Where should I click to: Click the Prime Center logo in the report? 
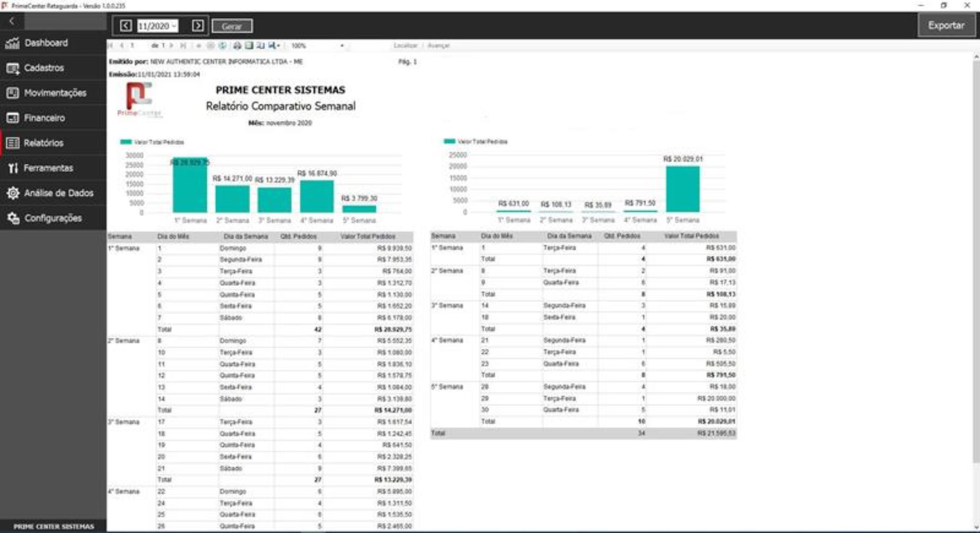[139, 99]
